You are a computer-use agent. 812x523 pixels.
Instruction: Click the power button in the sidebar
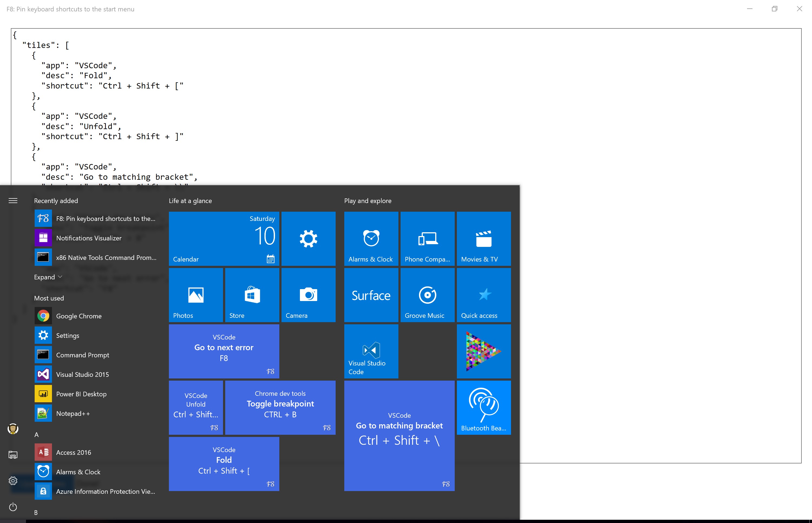click(x=13, y=507)
